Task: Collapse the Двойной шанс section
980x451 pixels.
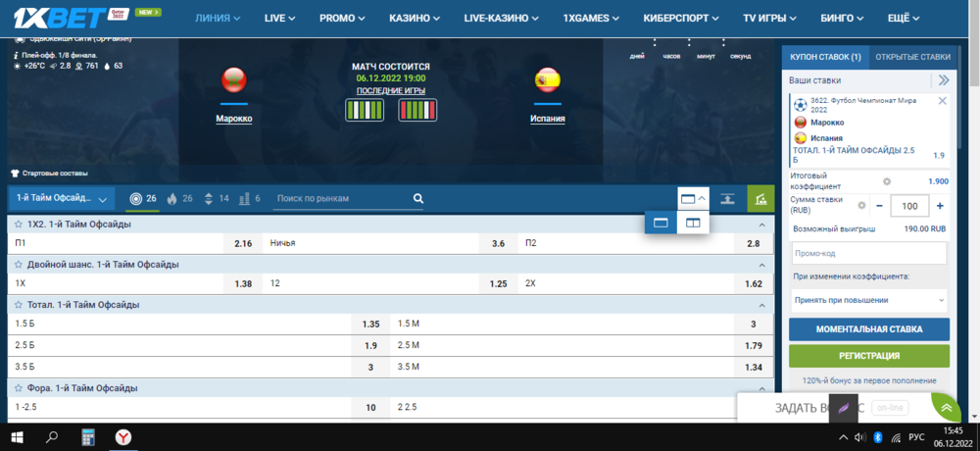Action: click(761, 266)
